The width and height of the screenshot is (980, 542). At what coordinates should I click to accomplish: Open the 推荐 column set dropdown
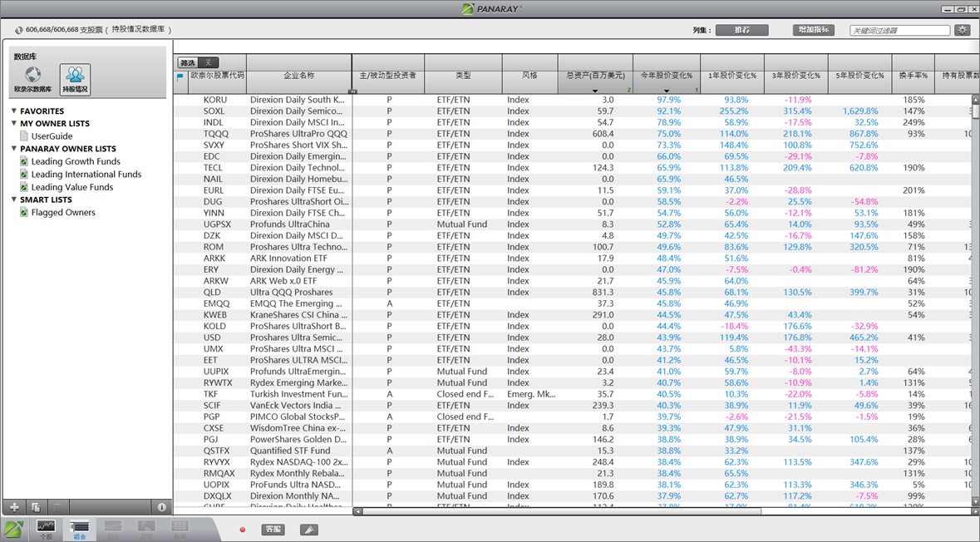742,30
